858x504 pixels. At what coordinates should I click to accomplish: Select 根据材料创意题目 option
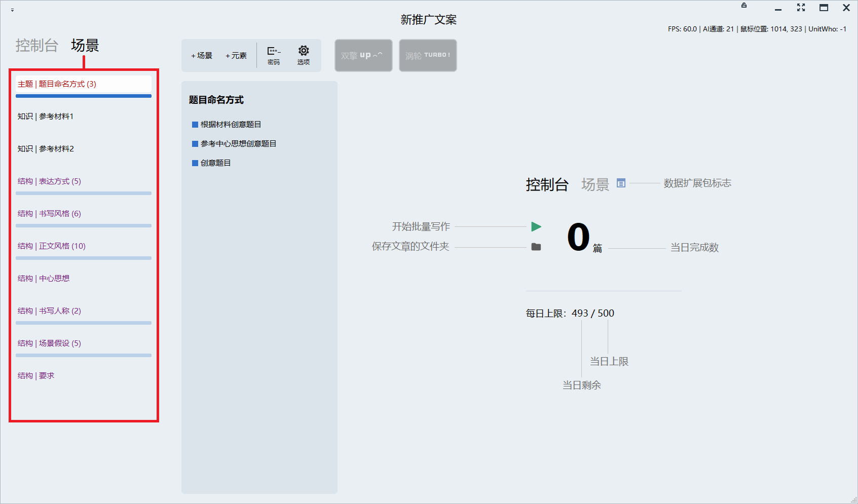(231, 125)
